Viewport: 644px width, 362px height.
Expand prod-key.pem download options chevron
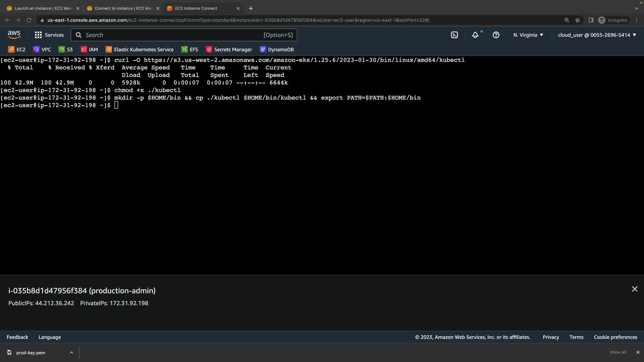pos(71,353)
